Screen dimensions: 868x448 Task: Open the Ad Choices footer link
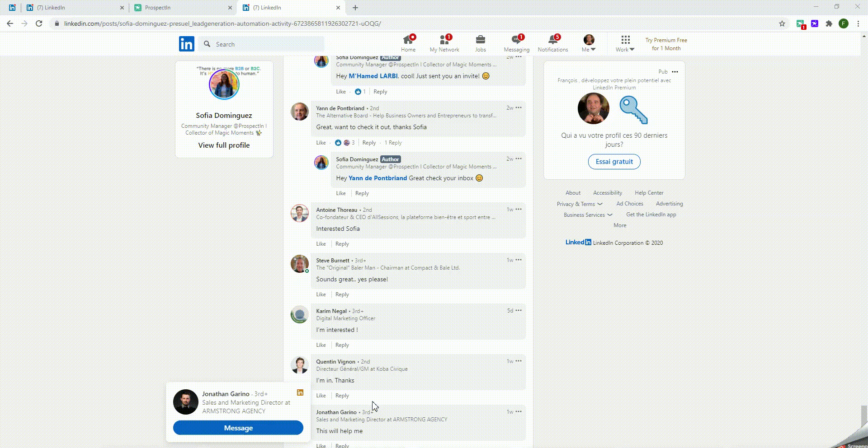pyautogui.click(x=630, y=204)
